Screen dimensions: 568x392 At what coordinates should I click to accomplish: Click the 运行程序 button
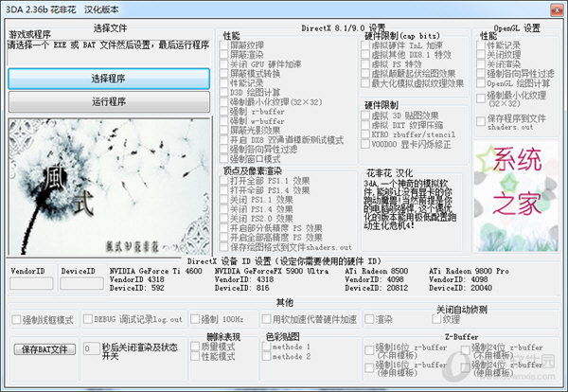point(109,102)
